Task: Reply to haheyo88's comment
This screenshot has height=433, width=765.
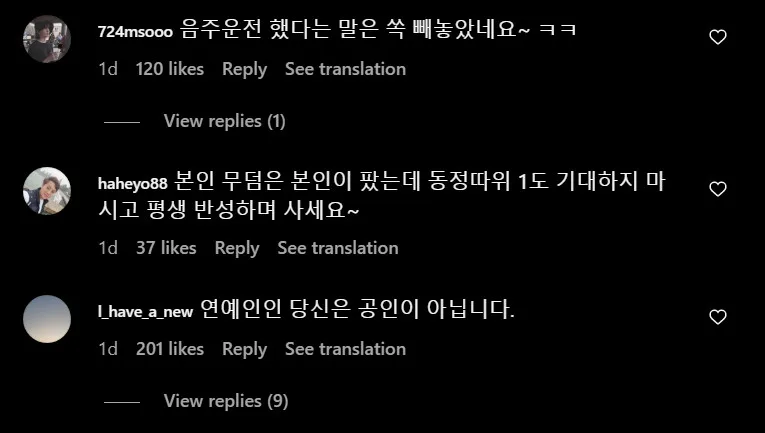Action: [237, 248]
